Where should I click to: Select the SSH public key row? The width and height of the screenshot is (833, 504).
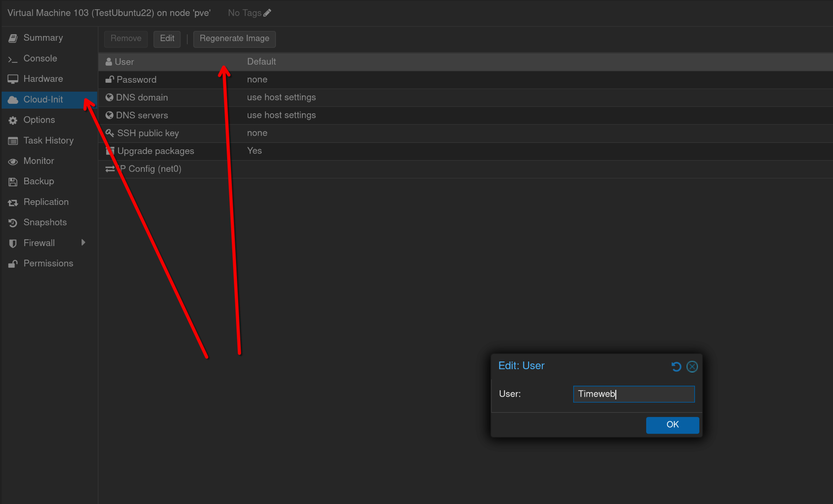point(465,133)
